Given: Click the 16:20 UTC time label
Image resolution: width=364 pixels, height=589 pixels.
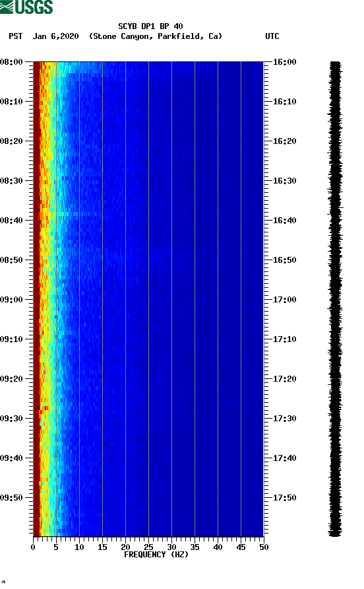Looking at the screenshot, I should point(284,141).
